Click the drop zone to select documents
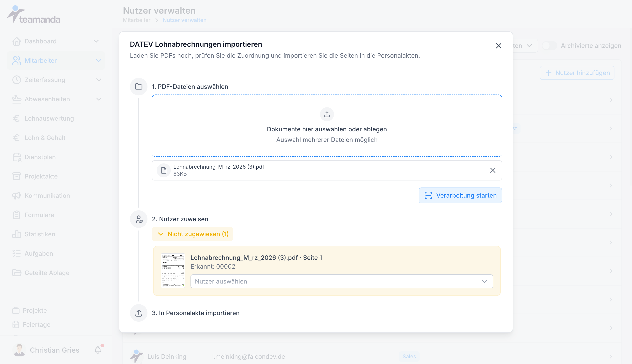 [x=327, y=125]
